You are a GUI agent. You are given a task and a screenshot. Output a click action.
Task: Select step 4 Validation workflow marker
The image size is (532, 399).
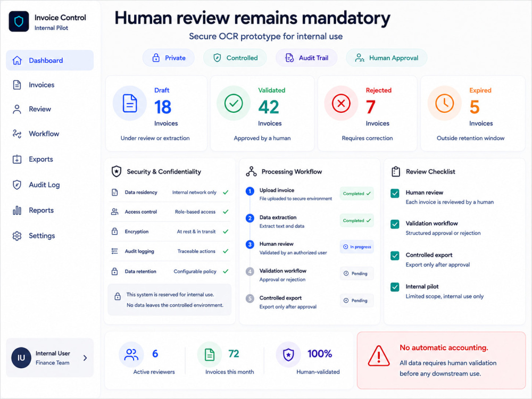[250, 271]
